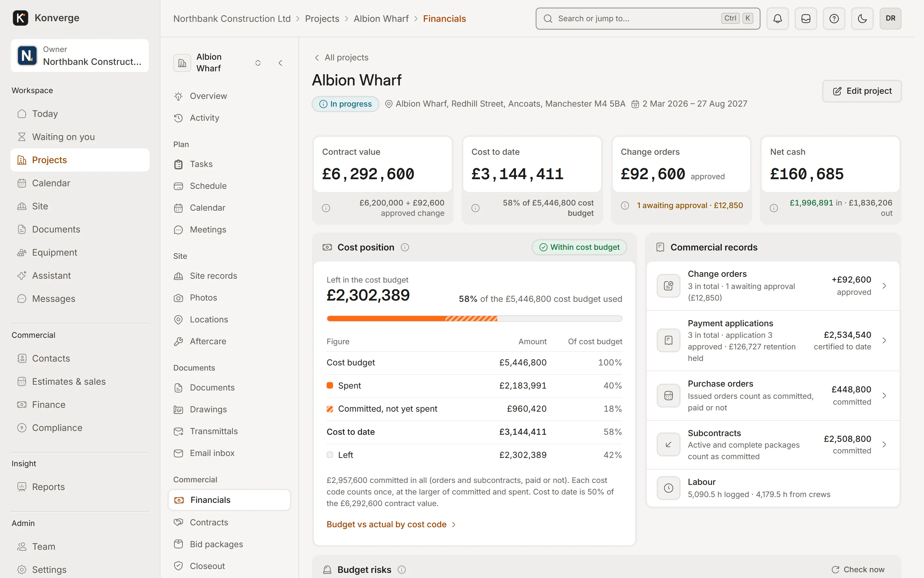This screenshot has width=924, height=578.
Task: Open the DR user avatar menu
Action: pos(890,18)
